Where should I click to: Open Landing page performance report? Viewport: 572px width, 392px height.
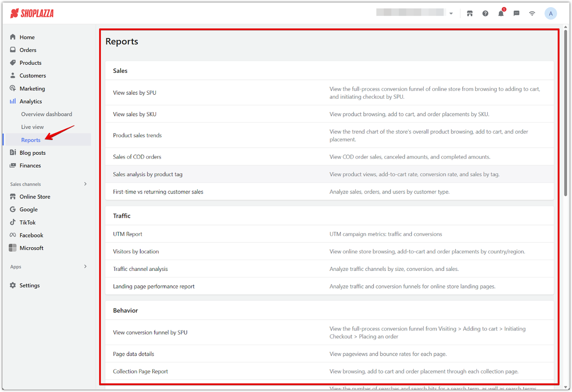point(154,286)
